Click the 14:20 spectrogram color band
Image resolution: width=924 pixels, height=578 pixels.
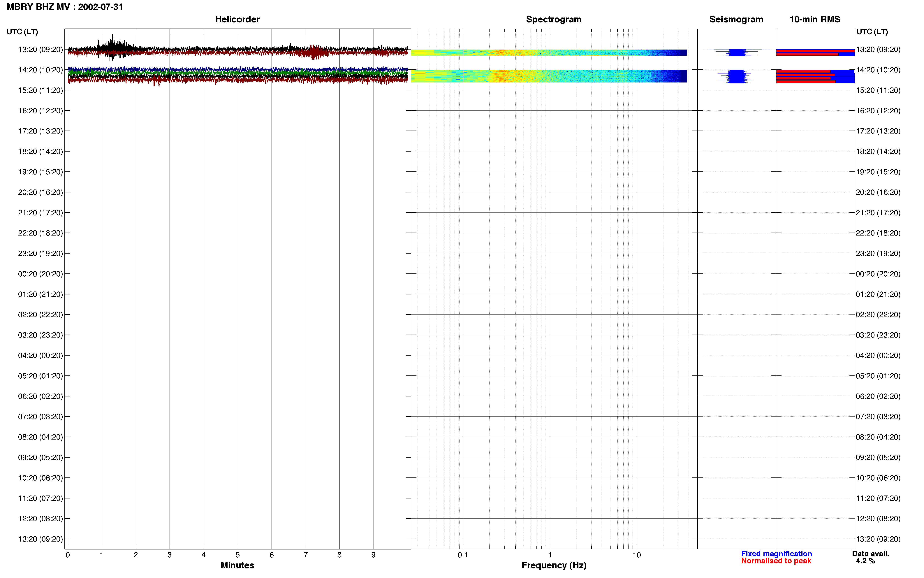[x=549, y=76]
